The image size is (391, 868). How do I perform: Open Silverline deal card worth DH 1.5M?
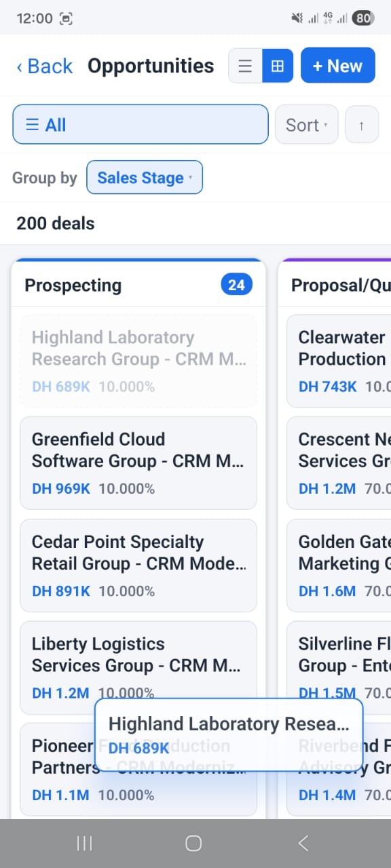[x=339, y=667]
